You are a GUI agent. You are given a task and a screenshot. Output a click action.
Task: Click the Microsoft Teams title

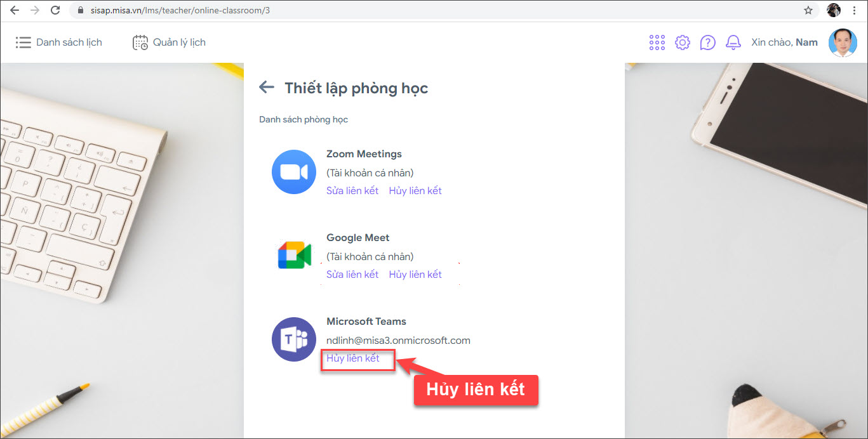tap(366, 322)
